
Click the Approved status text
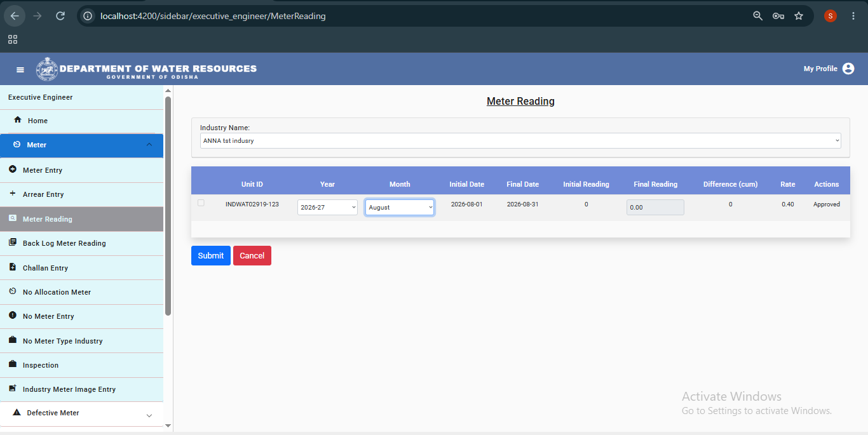click(827, 204)
